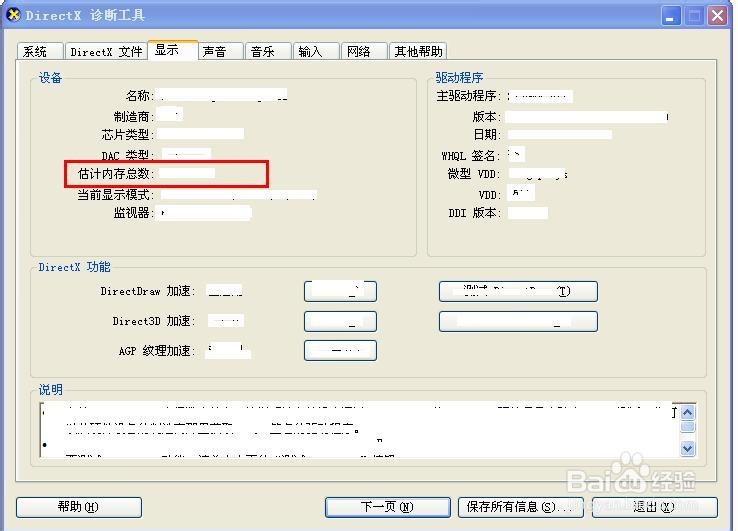Click the 当前显示模式 label
738x531 pixels.
click(x=116, y=194)
